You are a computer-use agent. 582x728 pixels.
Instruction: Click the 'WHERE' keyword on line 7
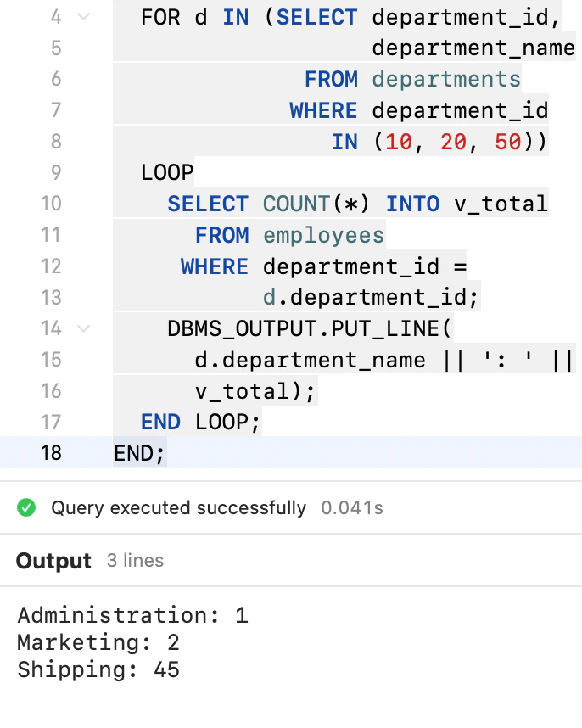(x=323, y=110)
